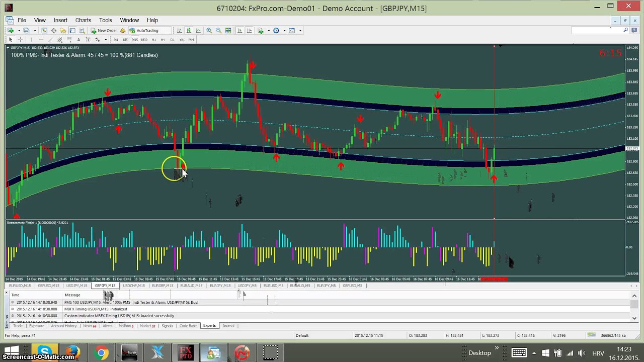Select the text label tool

coord(88,40)
